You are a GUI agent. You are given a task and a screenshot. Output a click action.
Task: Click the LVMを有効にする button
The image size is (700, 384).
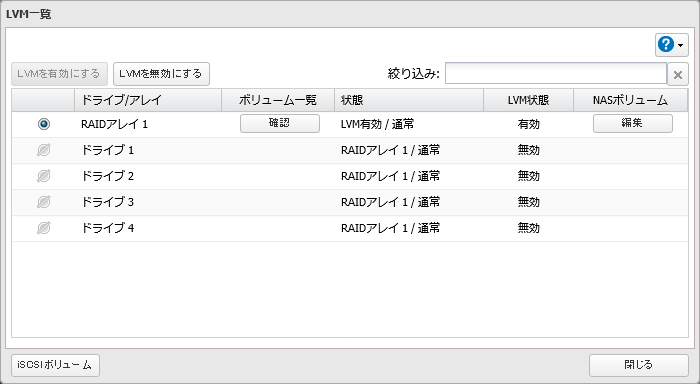tap(59, 74)
